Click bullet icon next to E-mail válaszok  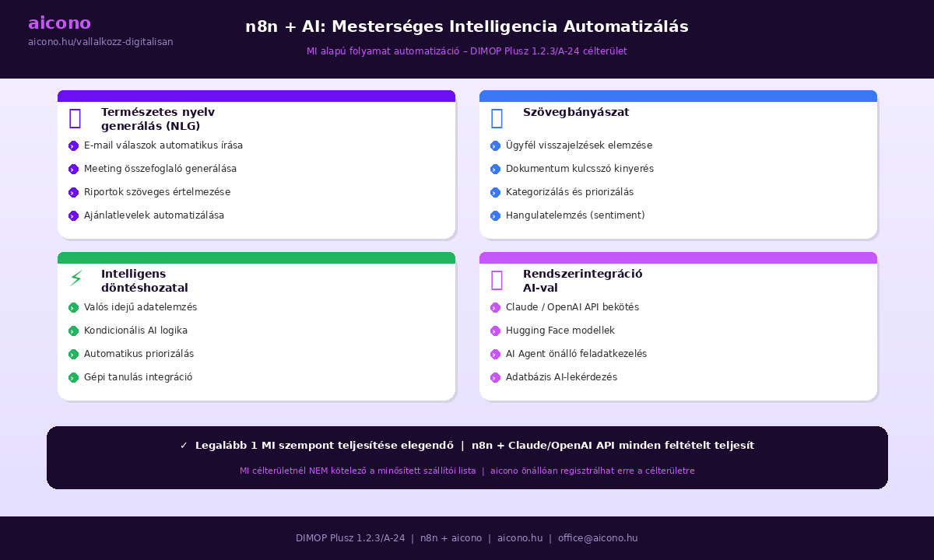coord(73,145)
